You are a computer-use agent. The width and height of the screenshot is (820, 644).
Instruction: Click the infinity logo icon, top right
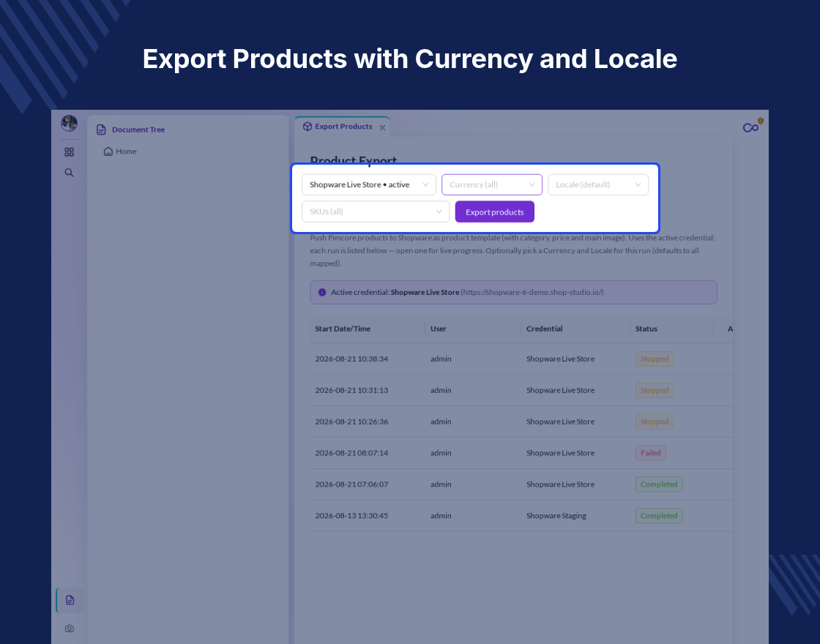[x=751, y=127]
